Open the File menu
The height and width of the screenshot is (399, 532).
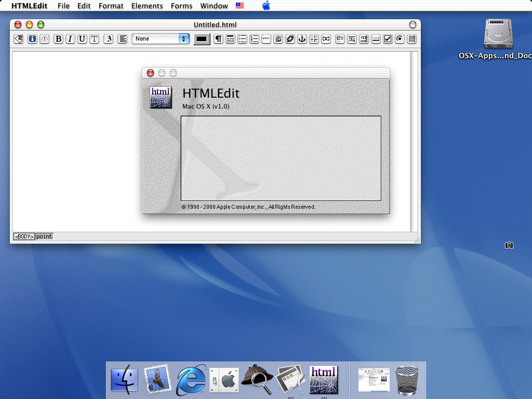63,6
